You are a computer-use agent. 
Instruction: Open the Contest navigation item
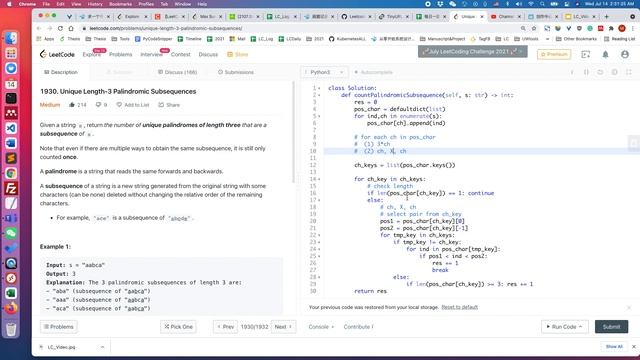pyautogui.click(x=180, y=54)
